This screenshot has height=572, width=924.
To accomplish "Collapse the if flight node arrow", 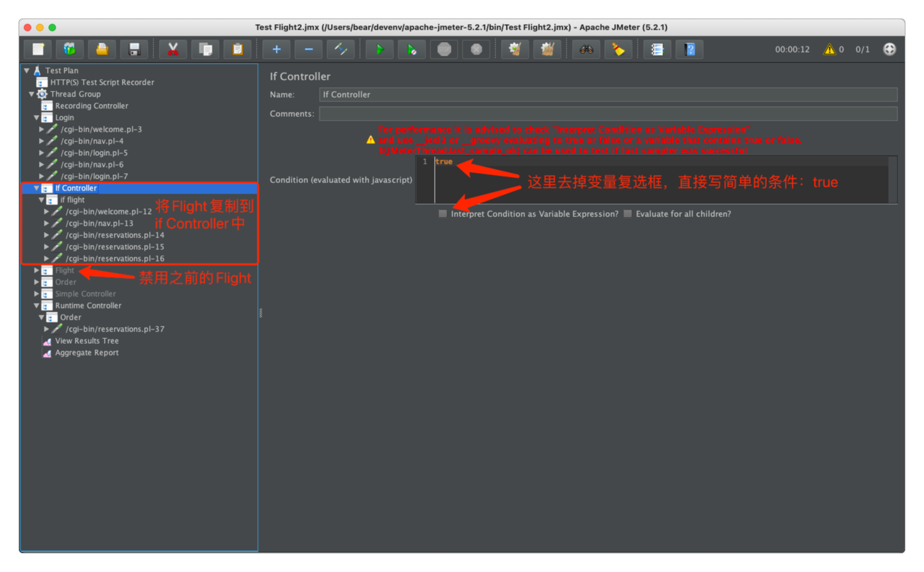I will click(41, 200).
